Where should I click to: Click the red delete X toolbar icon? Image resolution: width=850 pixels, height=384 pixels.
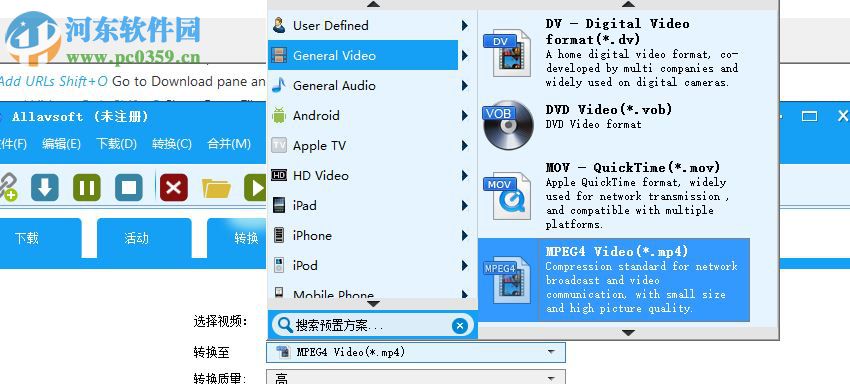[173, 188]
